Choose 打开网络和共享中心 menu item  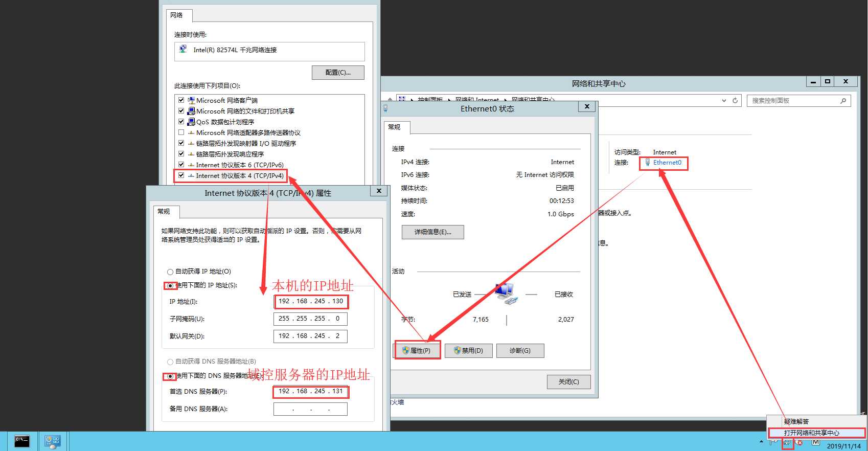pyautogui.click(x=816, y=433)
